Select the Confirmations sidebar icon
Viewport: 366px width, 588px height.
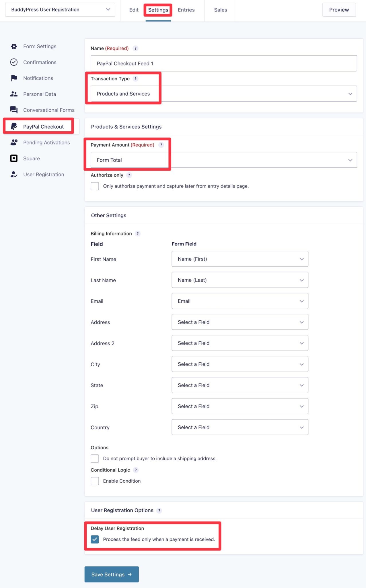pyautogui.click(x=14, y=62)
